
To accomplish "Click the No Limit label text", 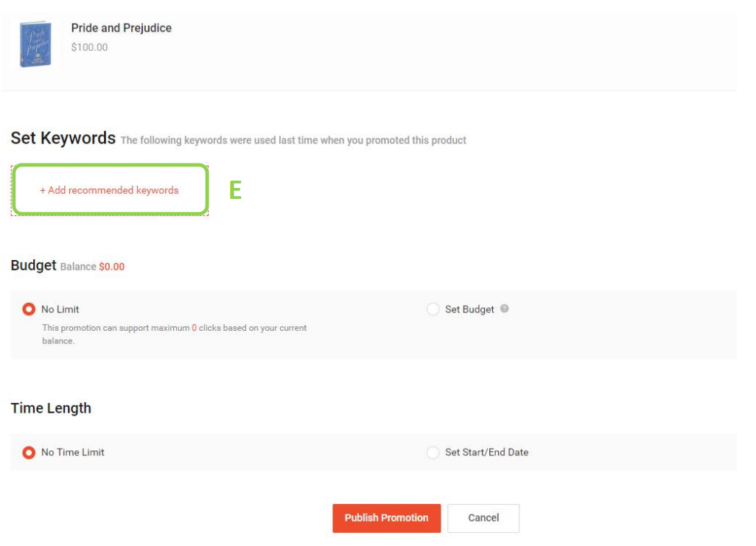I will (x=60, y=309).
